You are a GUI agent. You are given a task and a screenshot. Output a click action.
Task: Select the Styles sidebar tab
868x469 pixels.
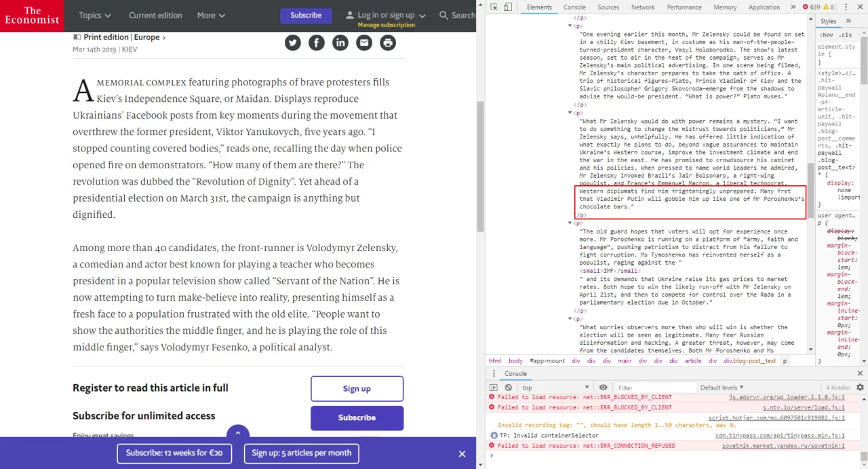(x=829, y=22)
